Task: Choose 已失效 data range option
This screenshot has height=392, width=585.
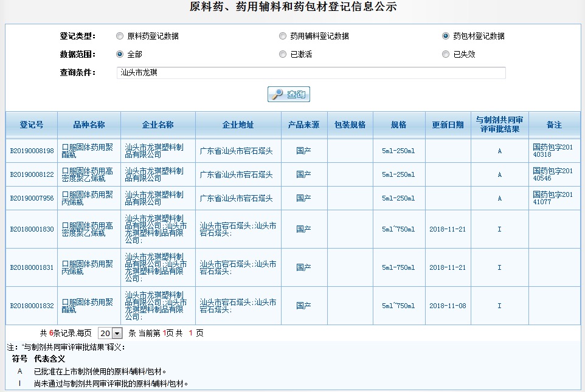Action: click(x=446, y=54)
